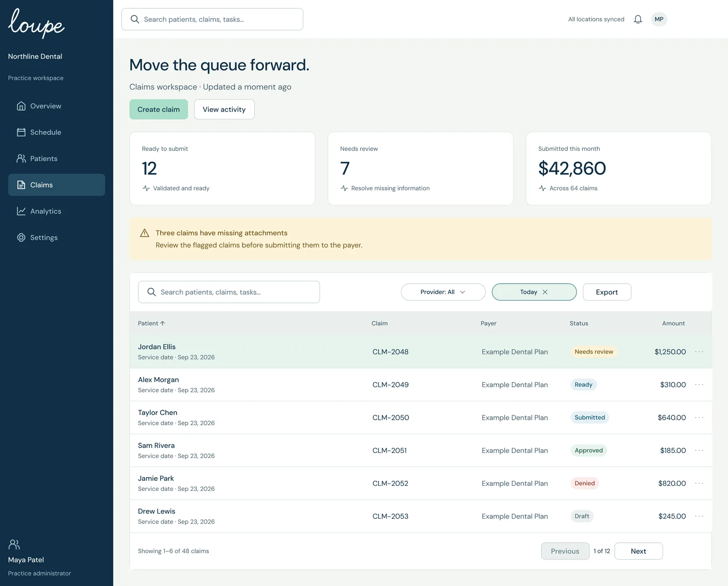Click the Patients people icon
Viewport: 728px width, 586px height.
[21, 158]
